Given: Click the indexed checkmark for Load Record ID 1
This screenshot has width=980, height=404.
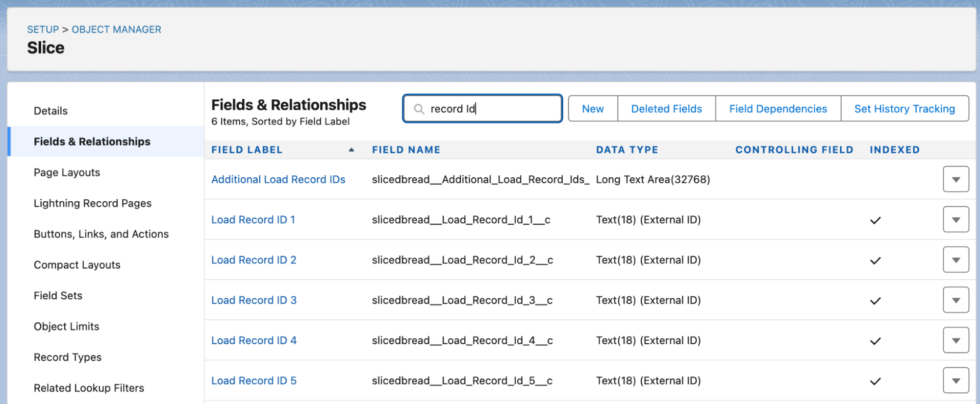Looking at the screenshot, I should coord(875,220).
